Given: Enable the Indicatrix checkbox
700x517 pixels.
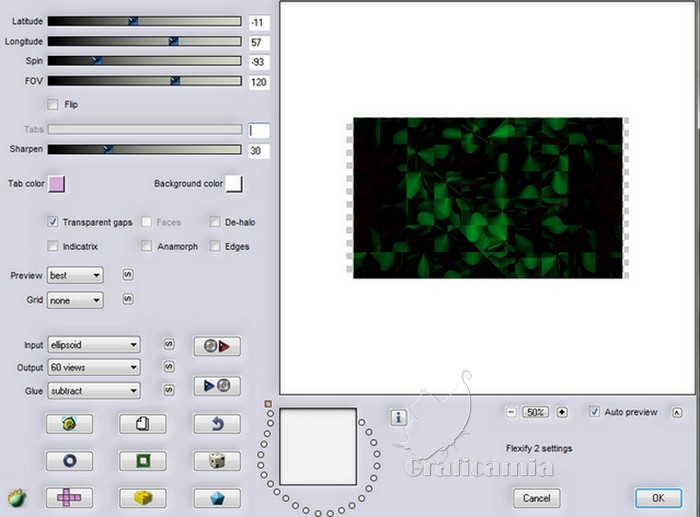Looking at the screenshot, I should click(53, 246).
